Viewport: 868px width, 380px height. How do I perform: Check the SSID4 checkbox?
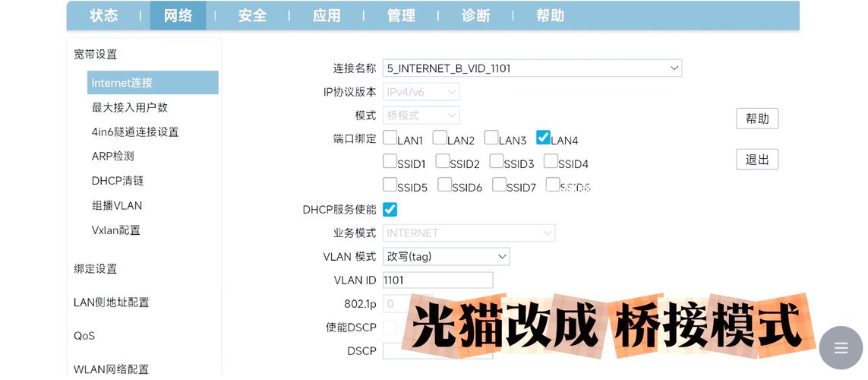[x=551, y=160]
